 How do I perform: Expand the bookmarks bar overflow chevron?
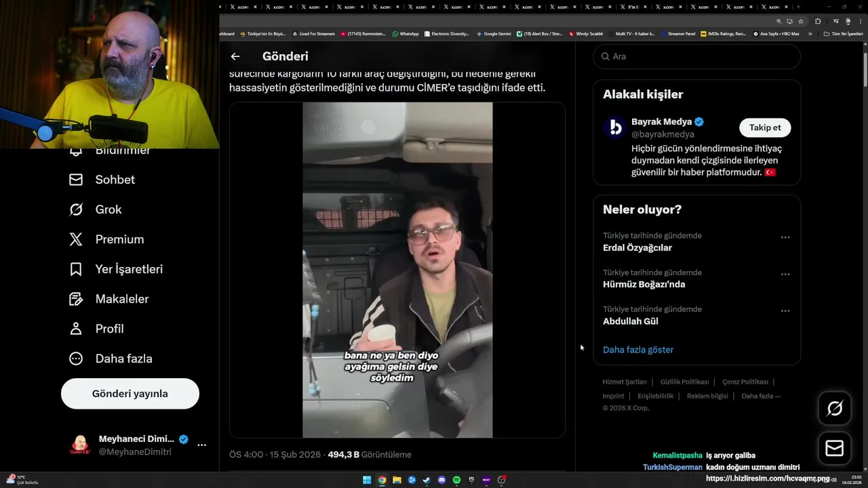pyautogui.click(x=810, y=34)
